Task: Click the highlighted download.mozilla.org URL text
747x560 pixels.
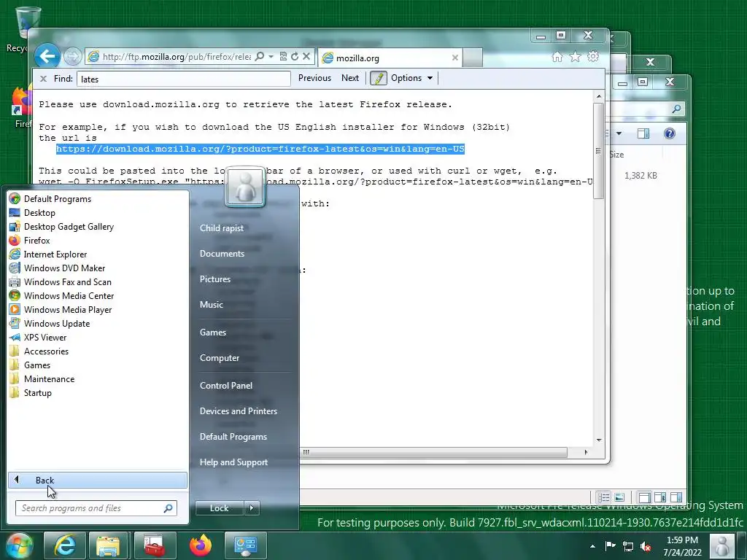Action: pyautogui.click(x=260, y=149)
